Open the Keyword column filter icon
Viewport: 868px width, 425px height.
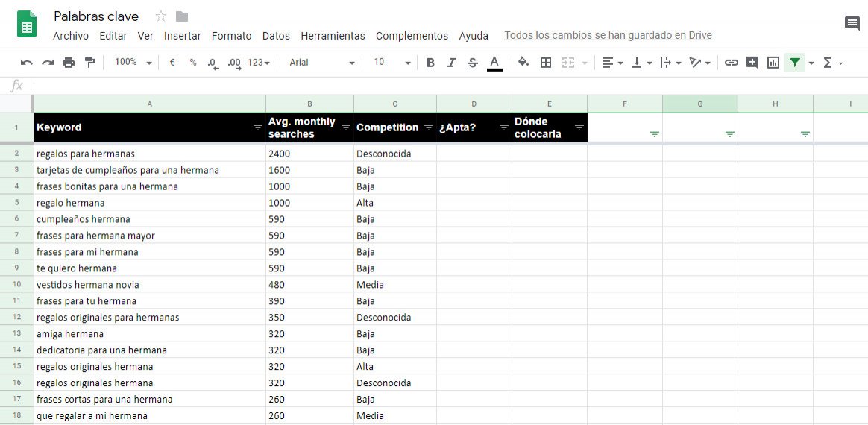pyautogui.click(x=258, y=127)
